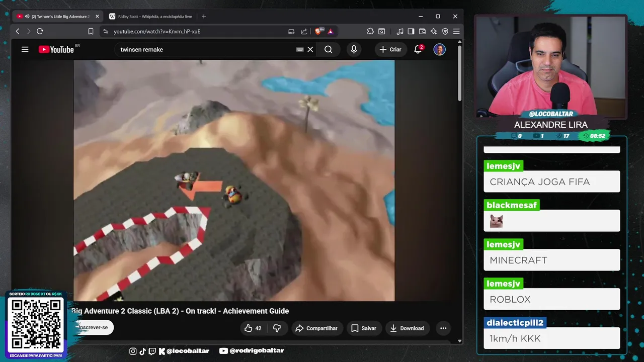Screen dimensions: 644x362
Task: Mute the tab via the speaker icon
Action: point(27,16)
